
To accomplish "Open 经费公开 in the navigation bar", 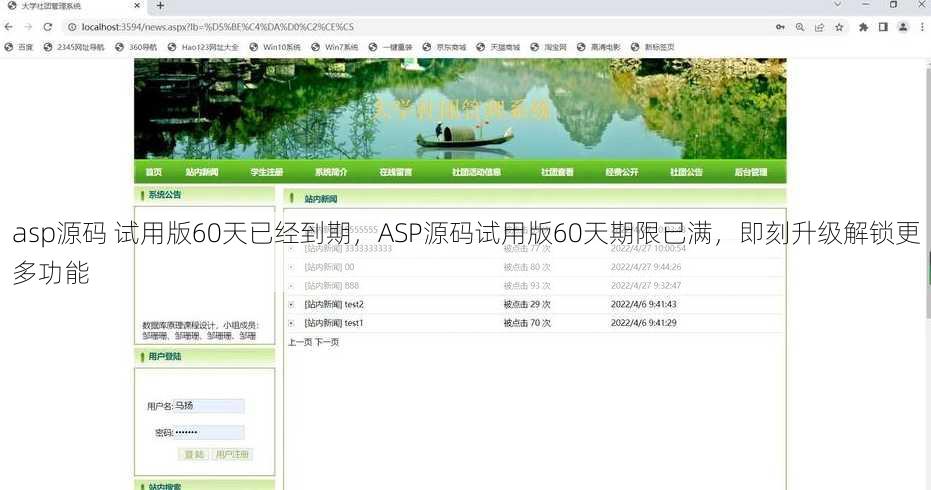I will (x=622, y=172).
